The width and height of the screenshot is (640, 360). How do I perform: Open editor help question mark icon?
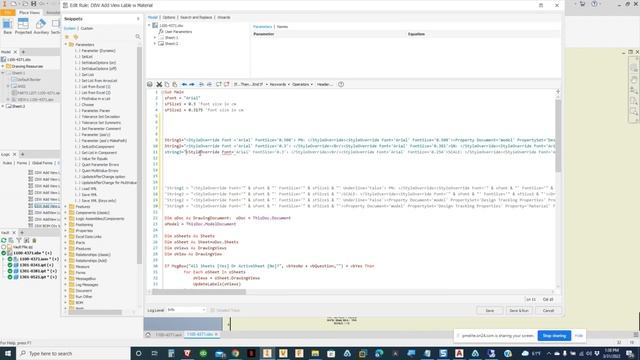coord(341,84)
